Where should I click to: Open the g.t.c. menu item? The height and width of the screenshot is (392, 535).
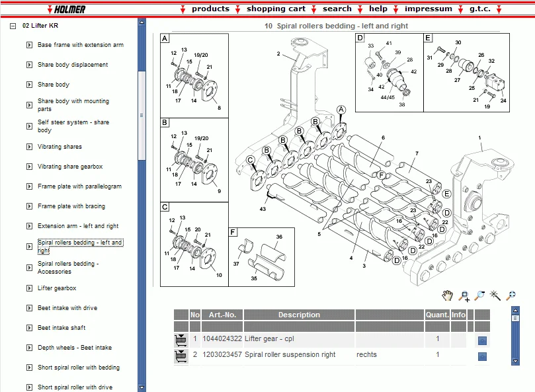click(x=479, y=9)
